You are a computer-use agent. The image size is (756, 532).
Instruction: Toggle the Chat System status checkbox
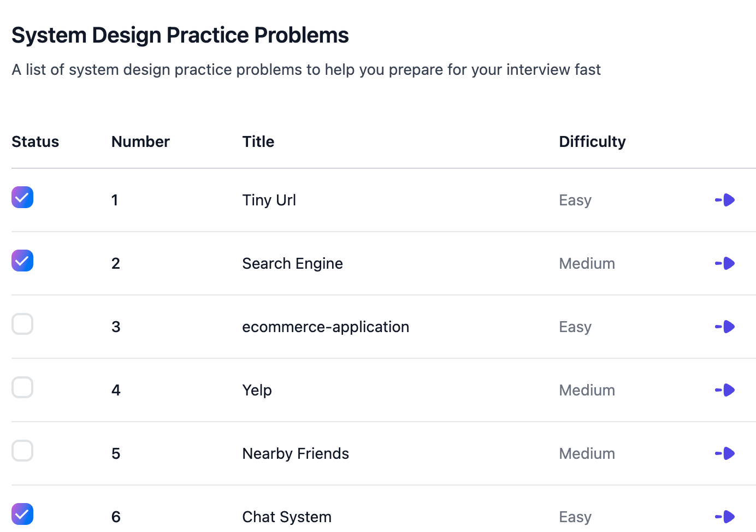point(22,514)
